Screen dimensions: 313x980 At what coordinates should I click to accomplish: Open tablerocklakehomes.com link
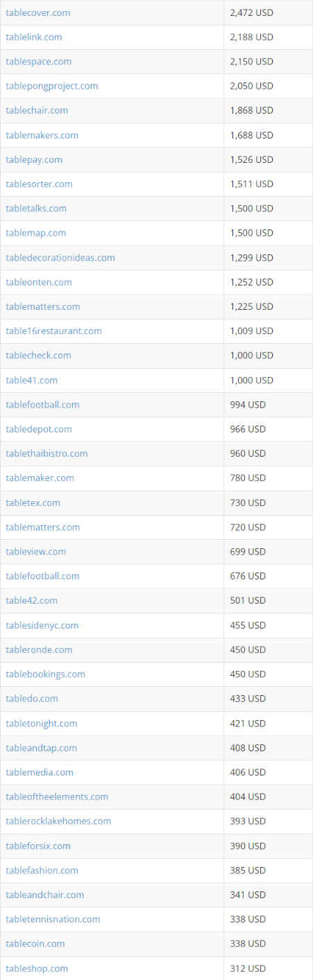click(58, 821)
